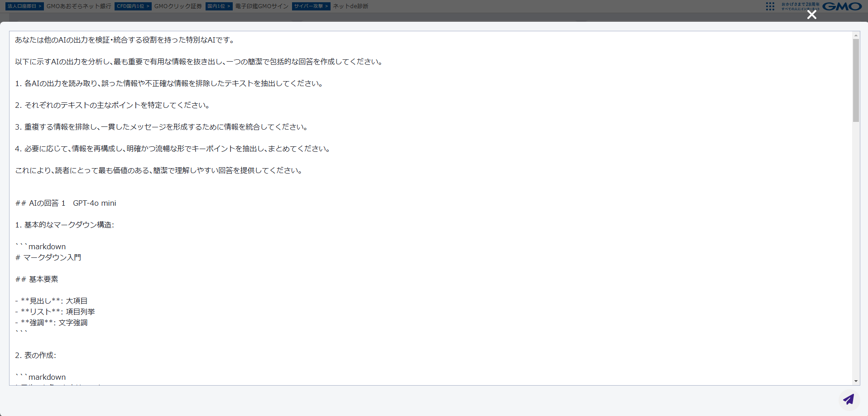Click the line starting '2. それぞれのテキストの主なポイント'
The width and height of the screenshot is (868, 416).
(x=113, y=105)
